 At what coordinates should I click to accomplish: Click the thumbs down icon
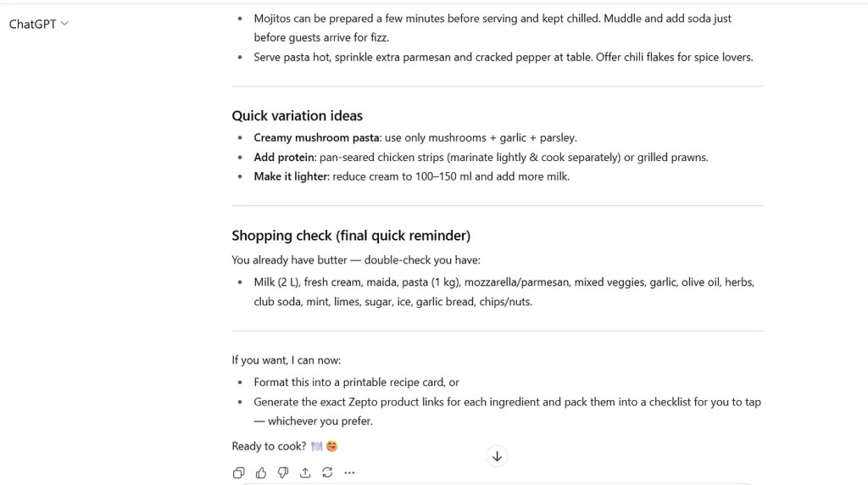click(x=283, y=473)
